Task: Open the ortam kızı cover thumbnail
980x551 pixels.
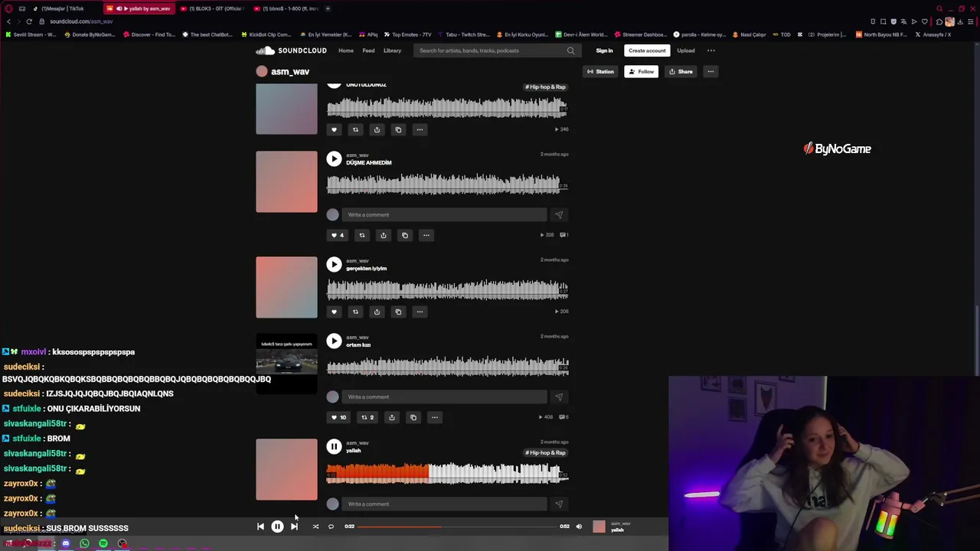Action: pos(286,364)
